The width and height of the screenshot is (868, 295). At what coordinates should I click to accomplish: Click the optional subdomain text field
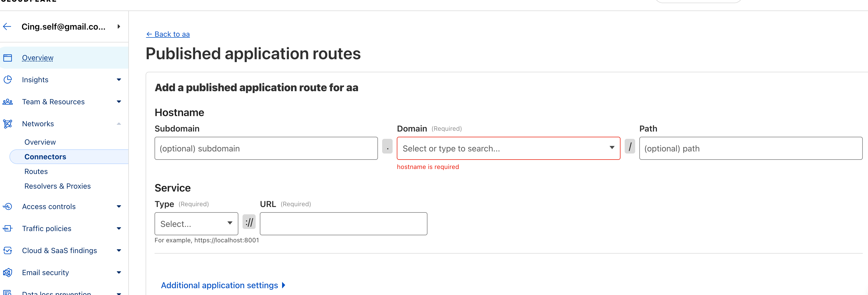tap(266, 148)
